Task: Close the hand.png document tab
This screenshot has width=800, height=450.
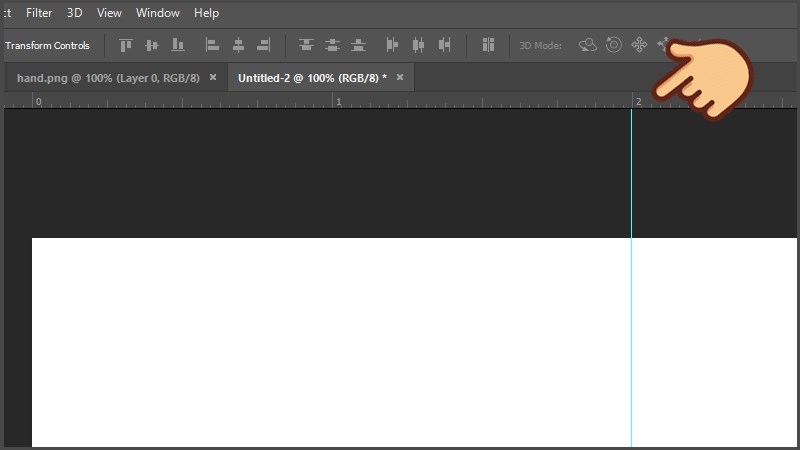Action: click(x=213, y=77)
